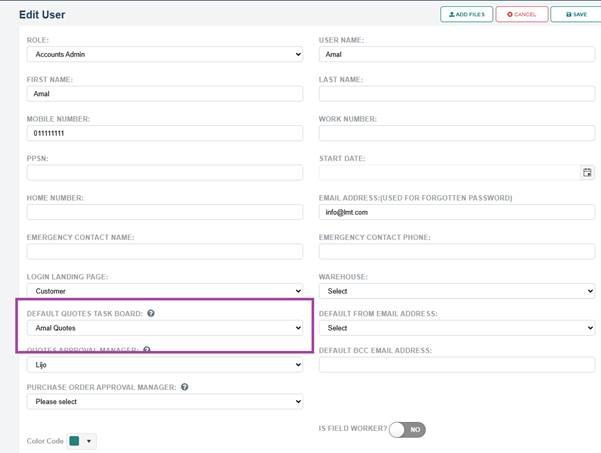Click the Add Files button

(466, 15)
